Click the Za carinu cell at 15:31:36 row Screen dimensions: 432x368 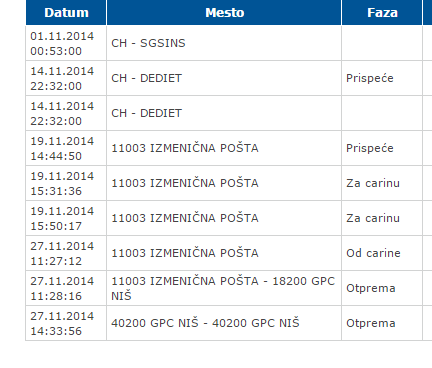tap(382, 183)
